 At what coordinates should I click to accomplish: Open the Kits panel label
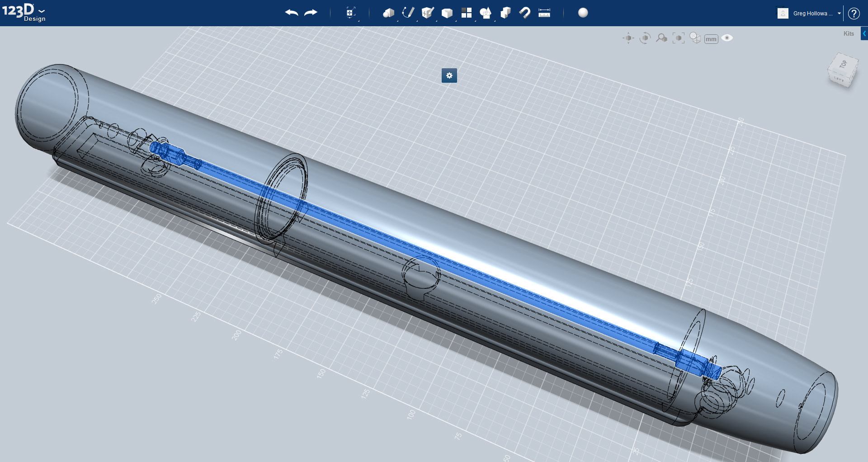(849, 33)
